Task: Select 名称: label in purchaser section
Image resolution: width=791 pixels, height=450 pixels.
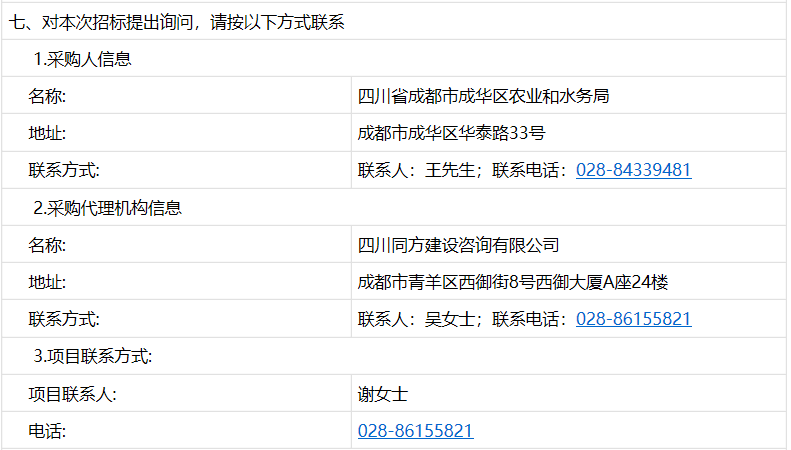Action: tap(47, 96)
